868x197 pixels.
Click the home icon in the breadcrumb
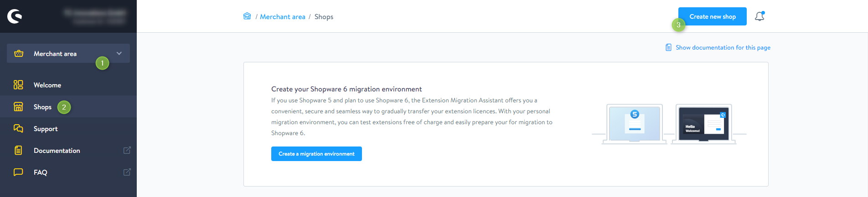[247, 16]
